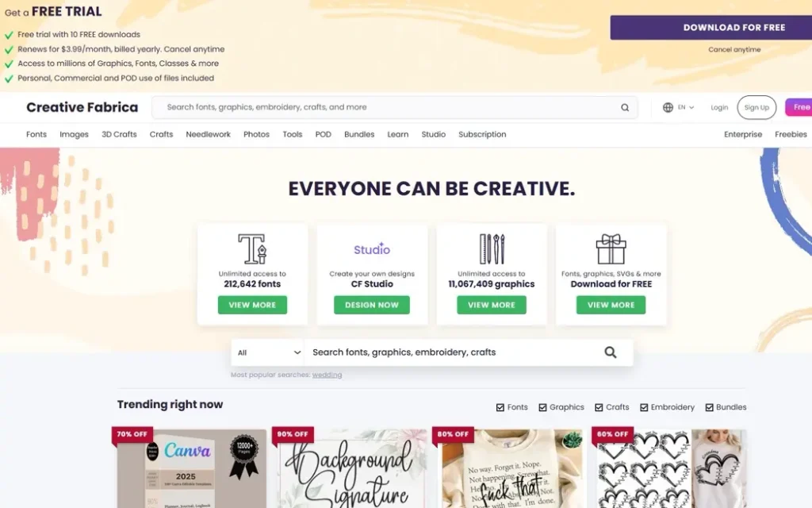Click the pencils and brushes graphics icon
The height and width of the screenshot is (508, 812).
492,248
